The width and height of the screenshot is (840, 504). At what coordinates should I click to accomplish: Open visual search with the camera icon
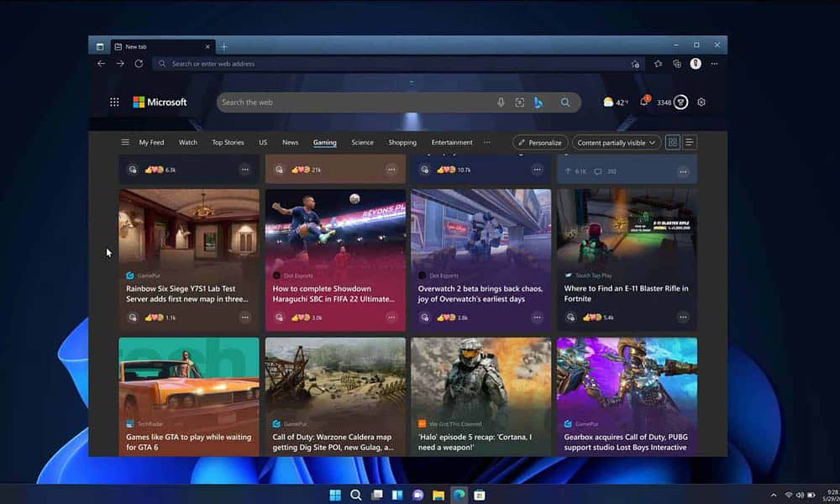519,102
